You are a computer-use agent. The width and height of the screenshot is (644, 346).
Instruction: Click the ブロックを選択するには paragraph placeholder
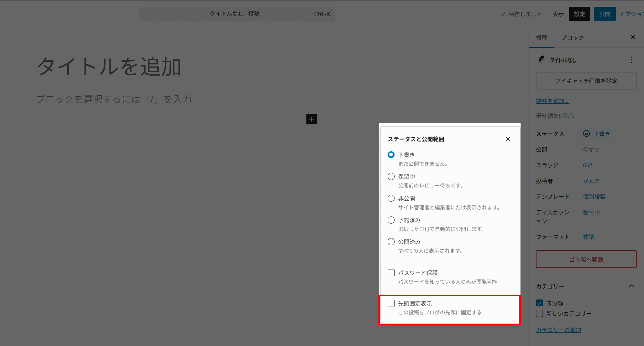click(114, 99)
